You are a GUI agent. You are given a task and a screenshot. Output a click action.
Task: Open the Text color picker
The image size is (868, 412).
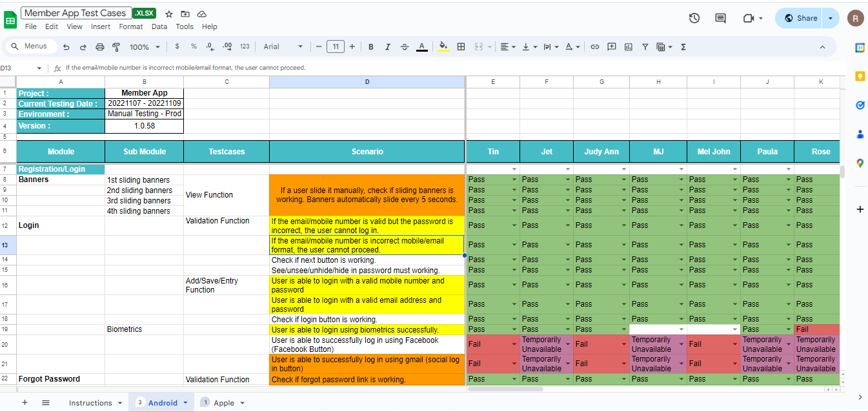tap(421, 46)
